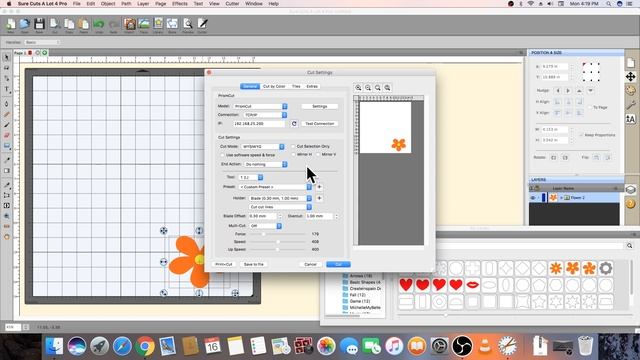Image resolution: width=640 pixels, height=360 pixels.
Task: Click the Cutter pen toolbar icon
Action: point(202,24)
